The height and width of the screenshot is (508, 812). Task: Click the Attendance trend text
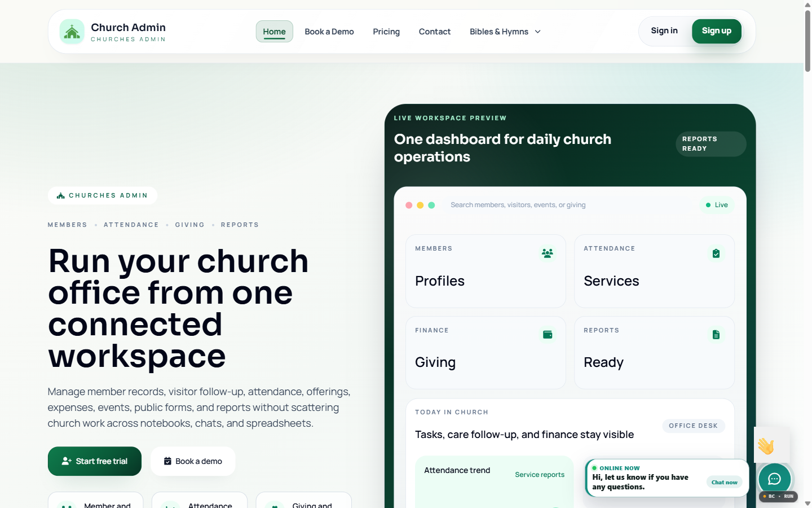(457, 470)
